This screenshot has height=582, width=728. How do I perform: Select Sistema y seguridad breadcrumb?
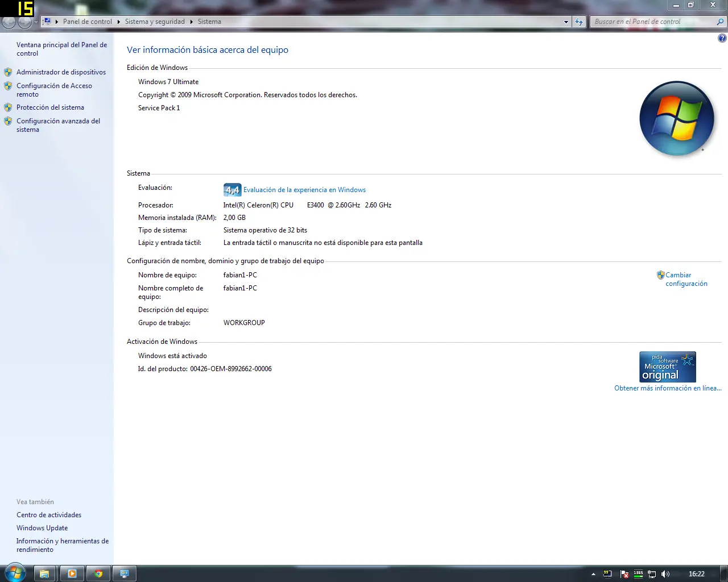pyautogui.click(x=155, y=22)
